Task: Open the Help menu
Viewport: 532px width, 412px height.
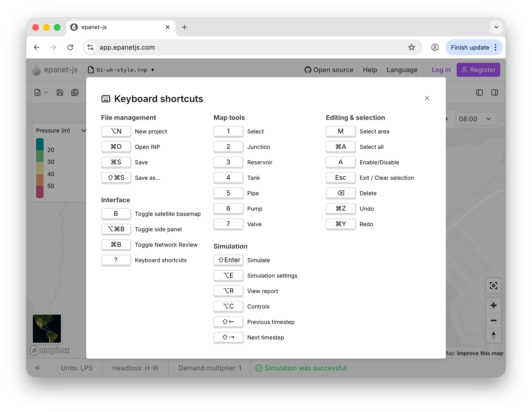Action: [x=370, y=70]
